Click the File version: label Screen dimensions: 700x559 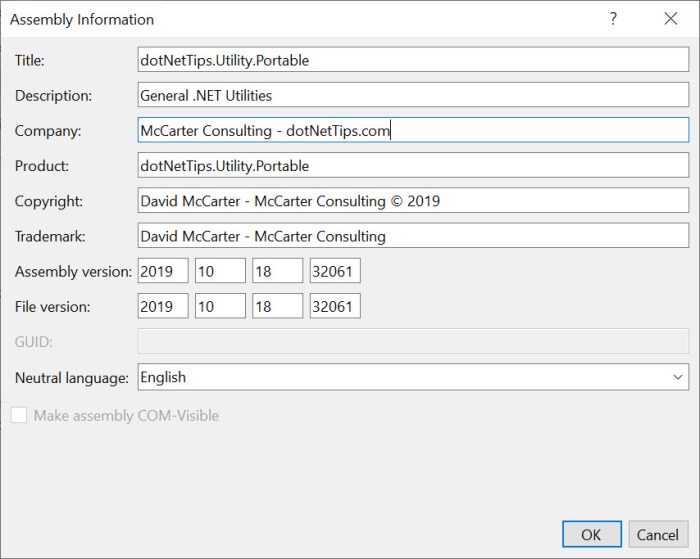pyautogui.click(x=52, y=307)
